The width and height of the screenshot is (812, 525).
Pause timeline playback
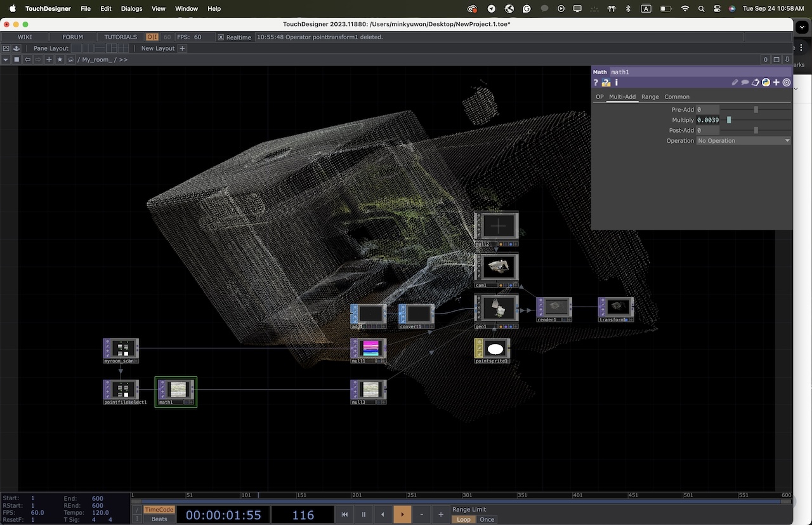363,515
